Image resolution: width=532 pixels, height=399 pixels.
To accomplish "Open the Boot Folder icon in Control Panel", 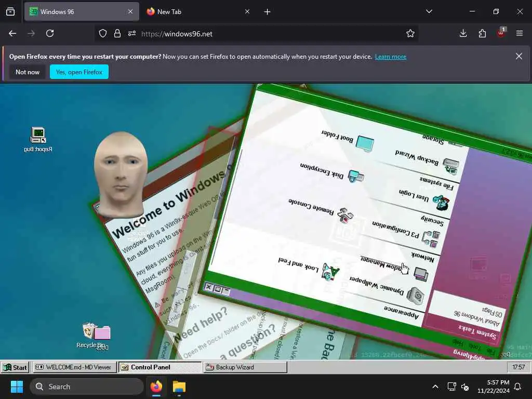I will point(365,143).
